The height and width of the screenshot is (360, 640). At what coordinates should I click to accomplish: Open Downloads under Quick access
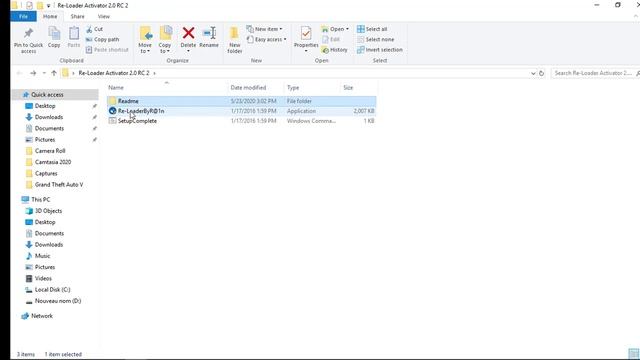(x=49, y=117)
